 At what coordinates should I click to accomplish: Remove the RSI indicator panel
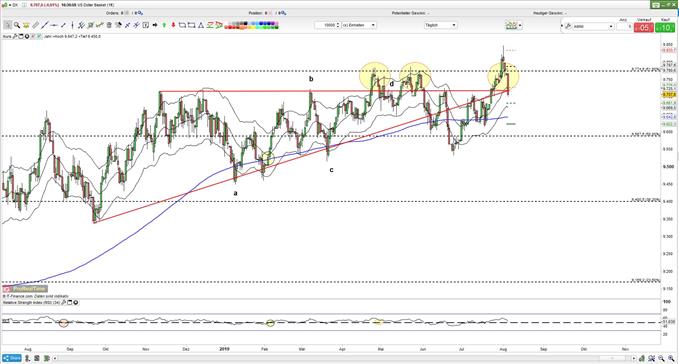(x=76, y=303)
